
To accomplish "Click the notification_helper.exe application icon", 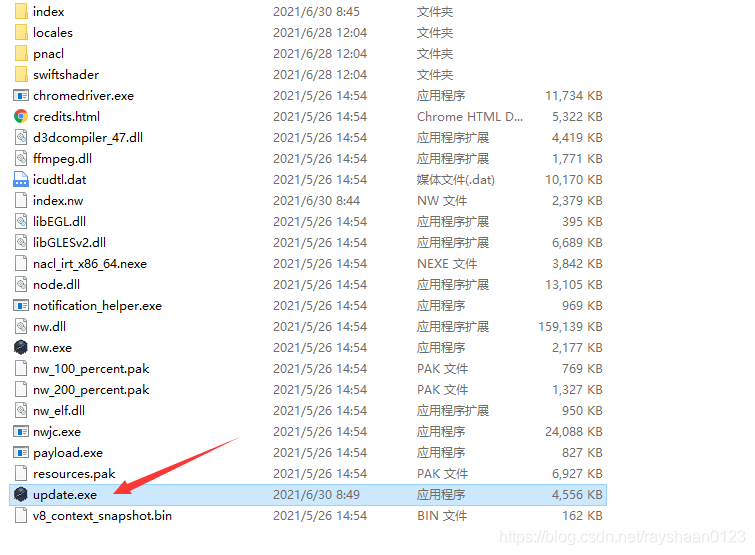I will (21, 306).
